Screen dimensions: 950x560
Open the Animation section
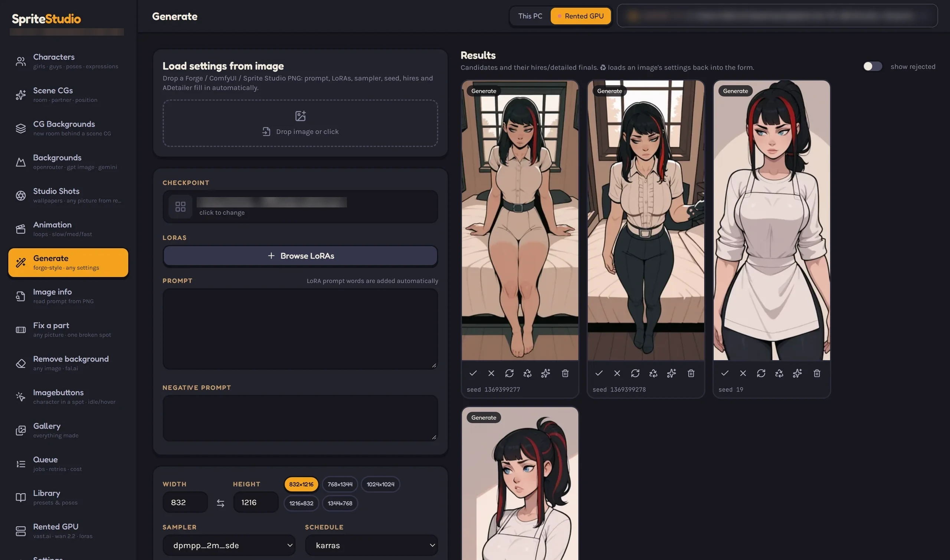pos(68,229)
